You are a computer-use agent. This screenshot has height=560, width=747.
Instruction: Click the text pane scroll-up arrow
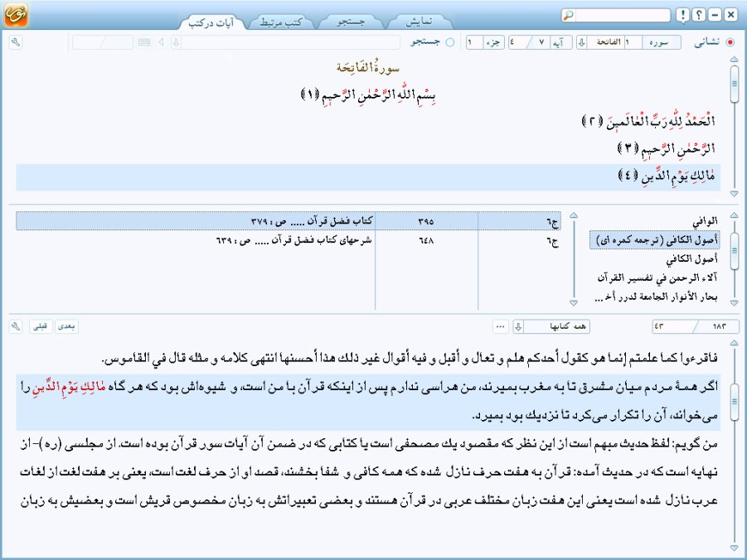[734, 343]
